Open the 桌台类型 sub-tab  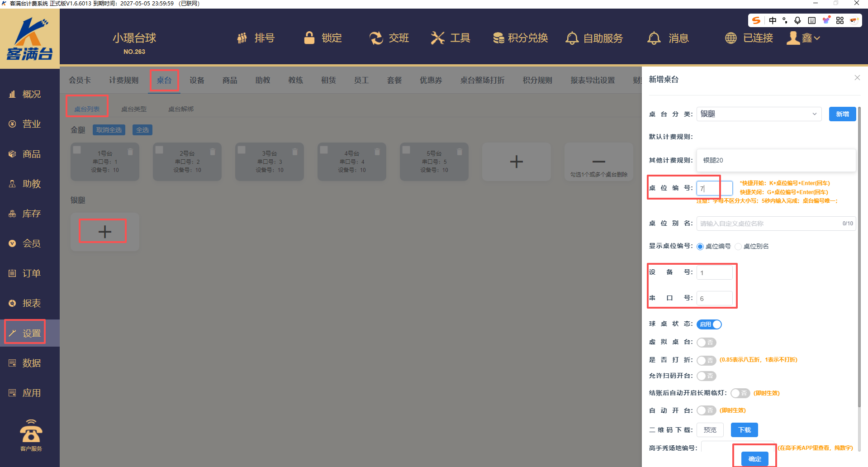click(x=134, y=109)
